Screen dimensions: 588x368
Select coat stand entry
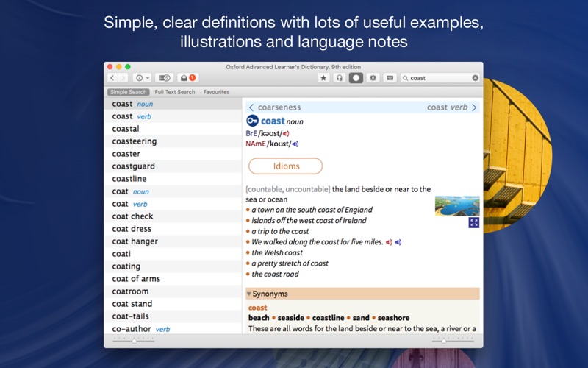pyautogui.click(x=173, y=304)
